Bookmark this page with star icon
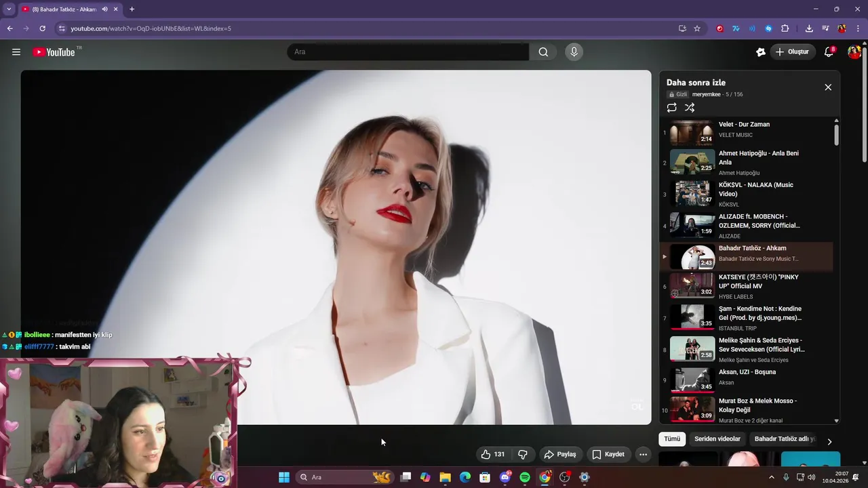This screenshot has height=488, width=868. point(697,28)
